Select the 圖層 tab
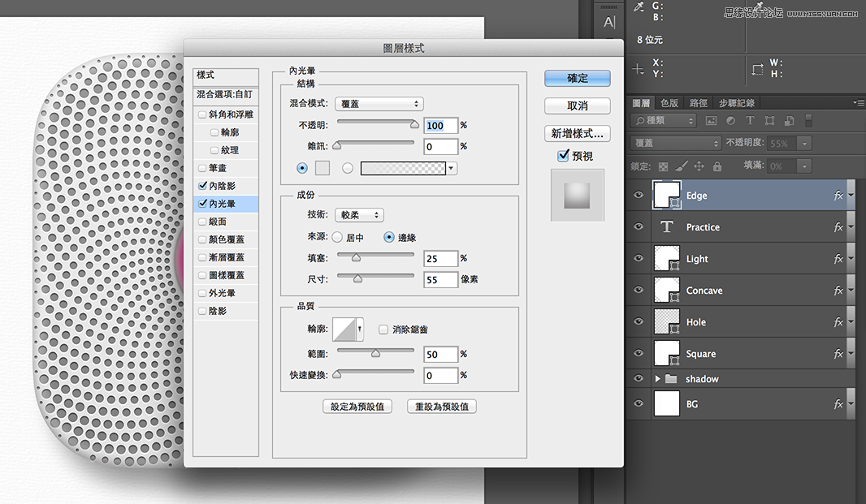Screen dimensions: 866x504 (x=641, y=103)
